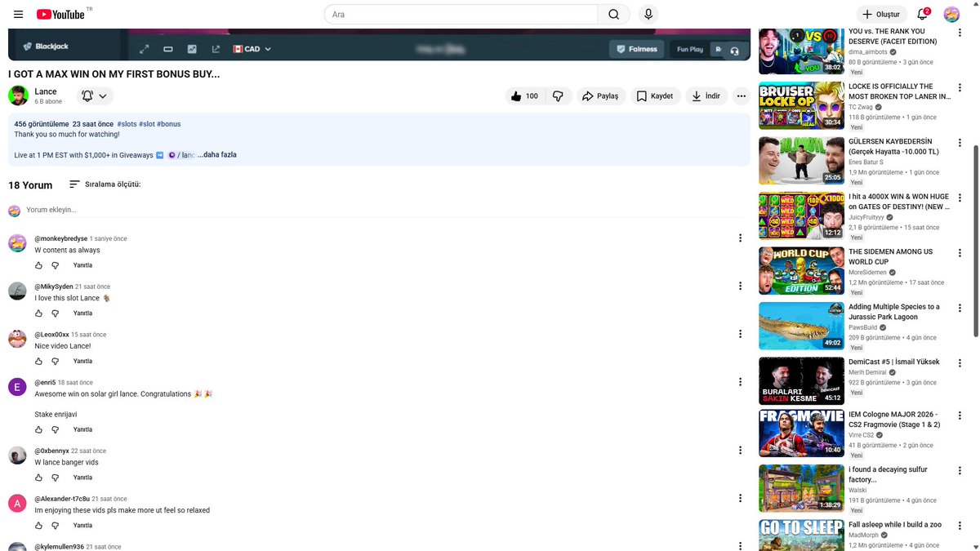Click the headset support icon in player
980x551 pixels.
pyautogui.click(x=734, y=51)
